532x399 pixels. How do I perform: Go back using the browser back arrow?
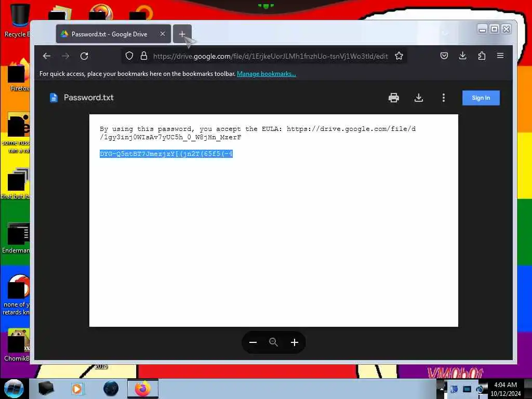tap(46, 56)
